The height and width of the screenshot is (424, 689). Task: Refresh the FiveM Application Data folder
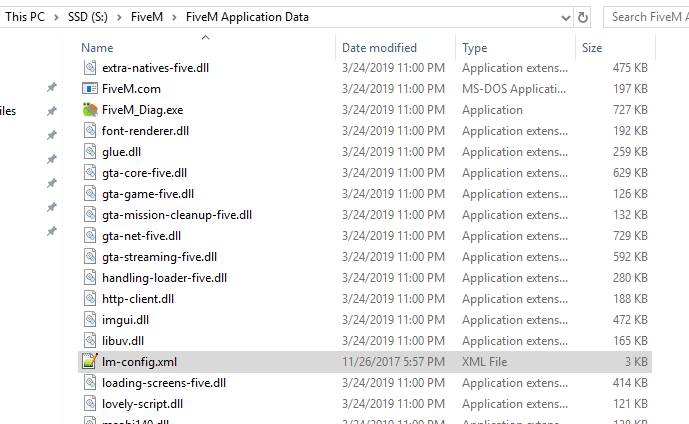583,18
